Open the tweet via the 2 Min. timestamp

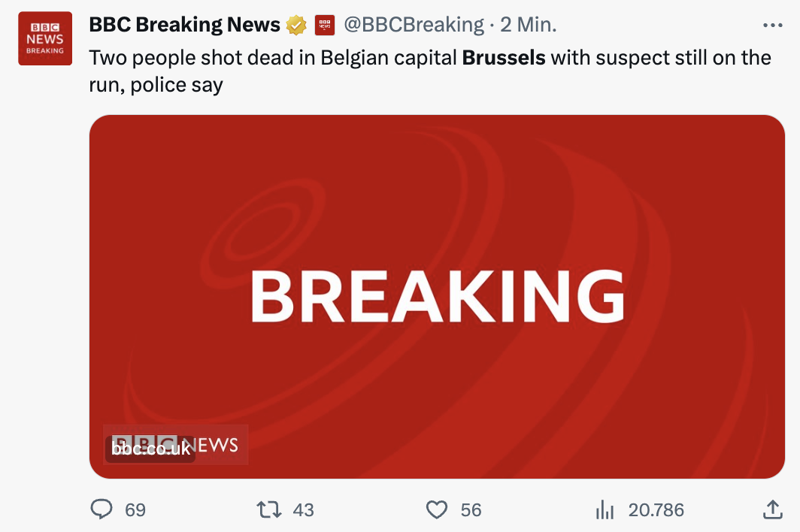pos(529,25)
